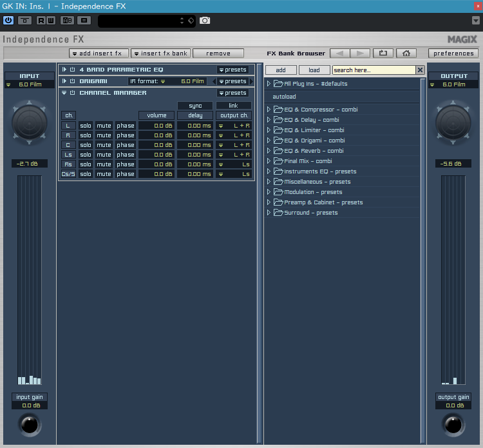Expand EQ & Compressor combi folder
The width and height of the screenshot is (483, 448).
269,110
